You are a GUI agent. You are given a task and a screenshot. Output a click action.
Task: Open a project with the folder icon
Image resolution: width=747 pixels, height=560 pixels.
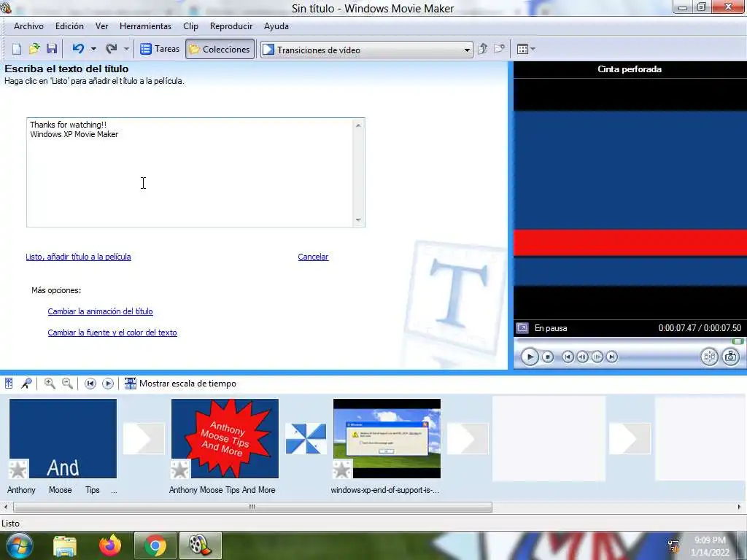tap(34, 49)
